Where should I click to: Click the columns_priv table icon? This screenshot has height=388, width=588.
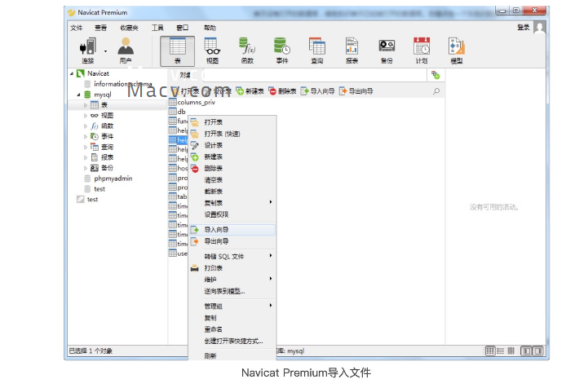click(x=173, y=102)
